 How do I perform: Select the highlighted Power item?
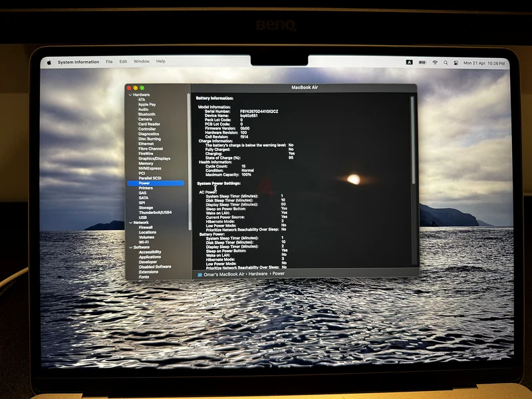pyautogui.click(x=156, y=184)
